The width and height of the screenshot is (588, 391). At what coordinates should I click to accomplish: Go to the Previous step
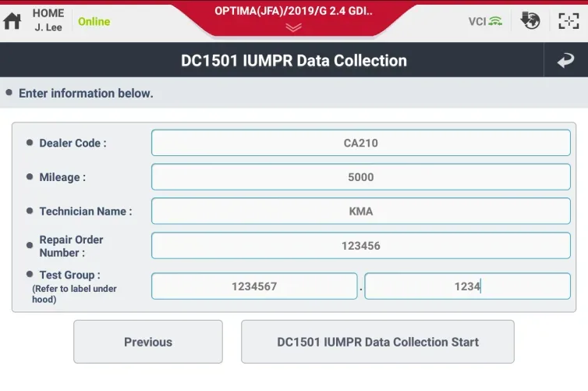pos(148,342)
